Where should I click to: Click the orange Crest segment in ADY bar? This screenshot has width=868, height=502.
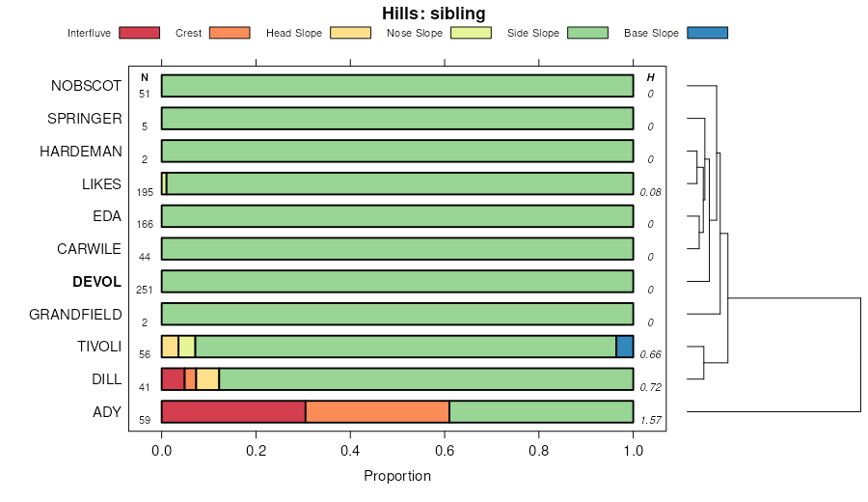click(377, 412)
